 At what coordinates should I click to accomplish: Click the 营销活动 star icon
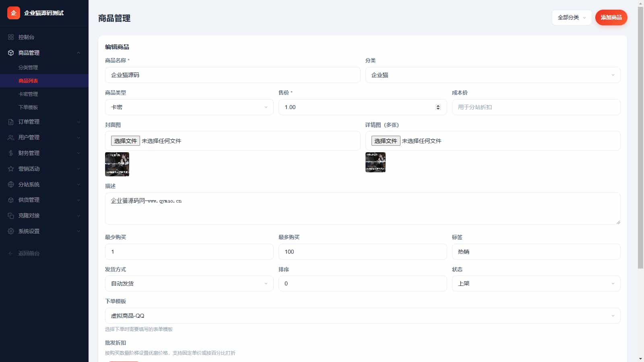(11, 169)
